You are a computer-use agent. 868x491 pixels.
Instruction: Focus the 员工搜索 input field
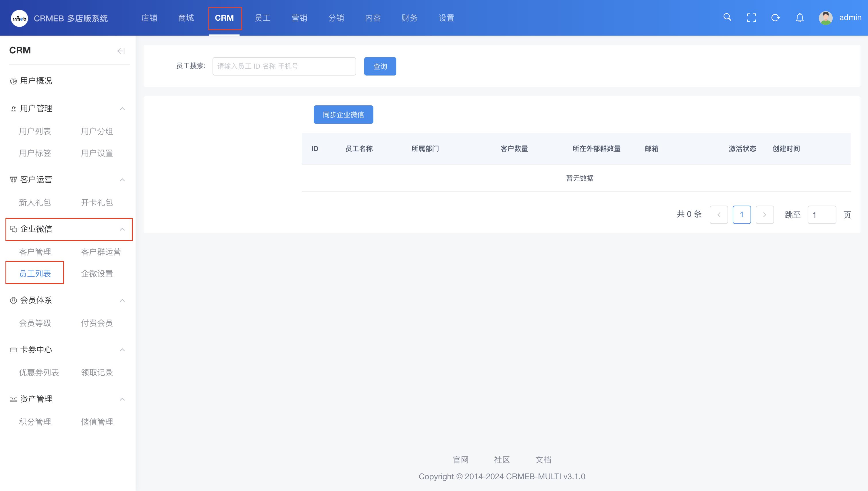tap(284, 66)
